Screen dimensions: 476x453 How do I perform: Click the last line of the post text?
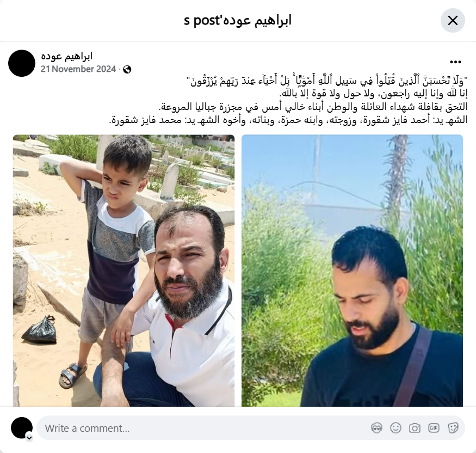click(288, 120)
